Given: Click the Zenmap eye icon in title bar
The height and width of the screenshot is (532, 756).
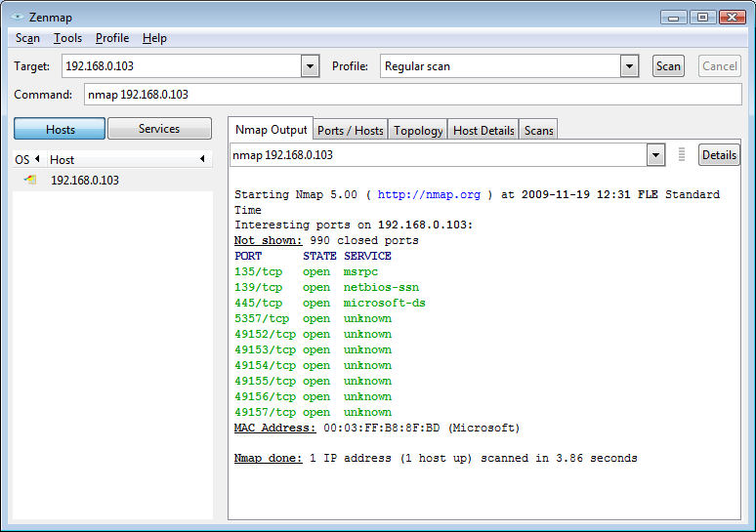Looking at the screenshot, I should [18, 17].
